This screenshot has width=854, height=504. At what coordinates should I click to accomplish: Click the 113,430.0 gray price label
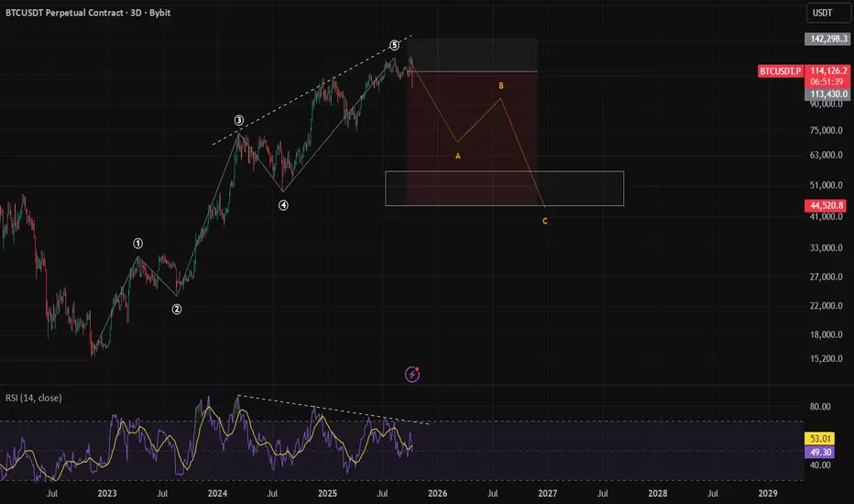click(827, 93)
